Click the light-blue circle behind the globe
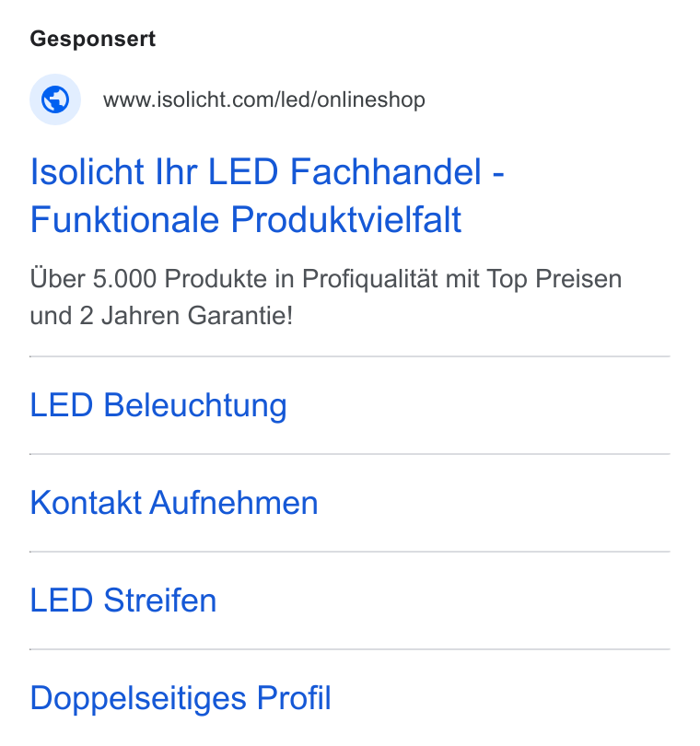The height and width of the screenshot is (746, 700). [x=55, y=99]
